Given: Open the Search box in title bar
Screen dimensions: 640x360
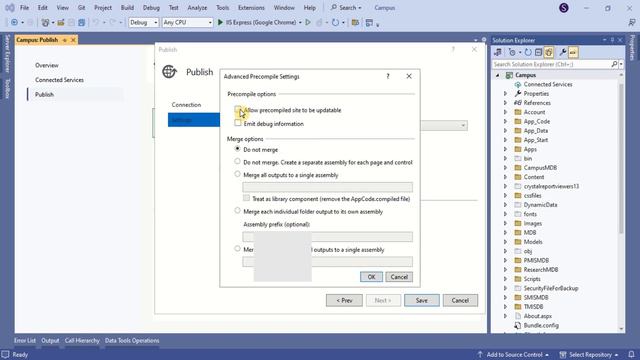Looking at the screenshot, I should pos(346,8).
